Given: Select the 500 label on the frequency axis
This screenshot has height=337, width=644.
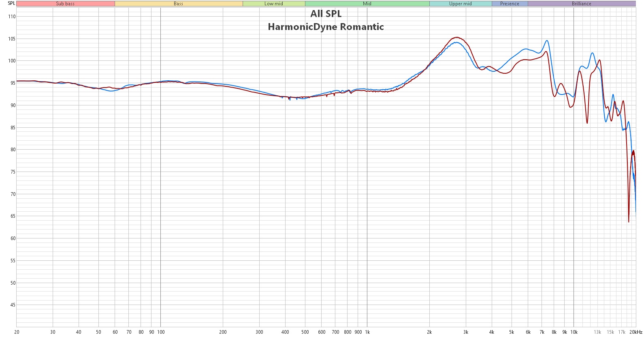Looking at the screenshot, I should coord(305,332).
